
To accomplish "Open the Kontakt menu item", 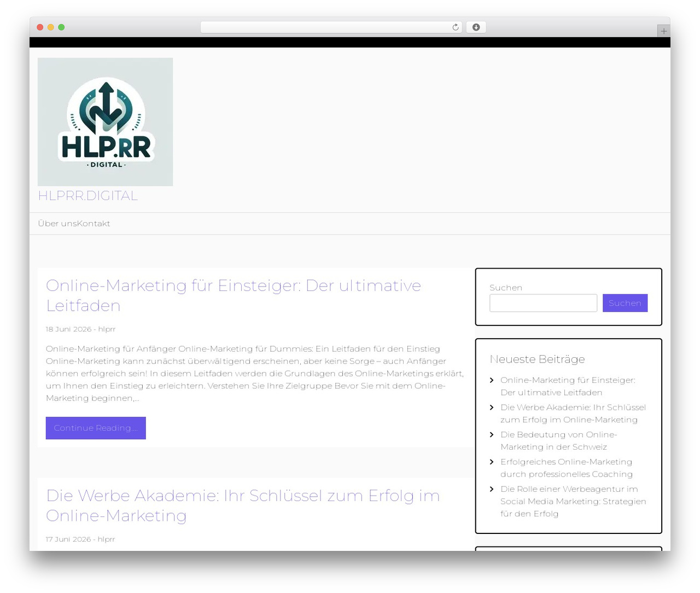I will click(x=94, y=224).
